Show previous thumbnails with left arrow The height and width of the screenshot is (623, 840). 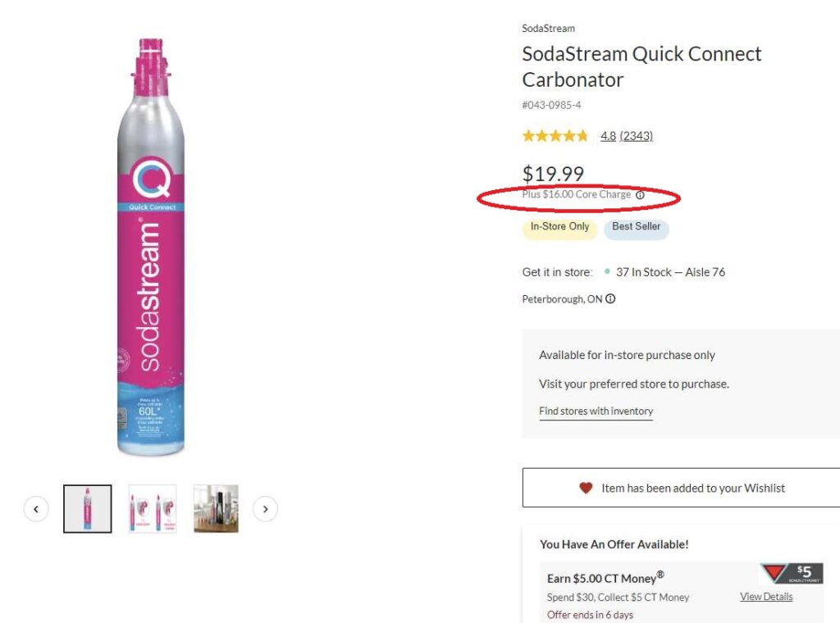pos(36,509)
